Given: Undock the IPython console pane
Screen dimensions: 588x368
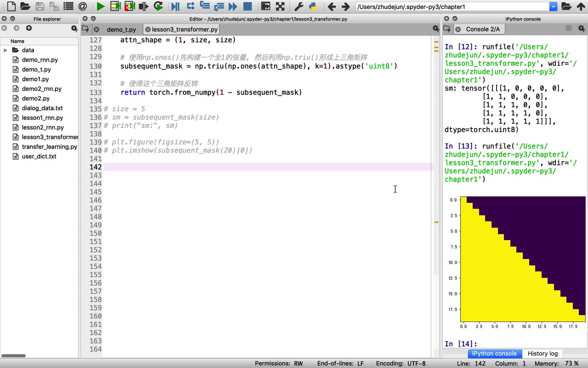Looking at the screenshot, I should 455,19.
